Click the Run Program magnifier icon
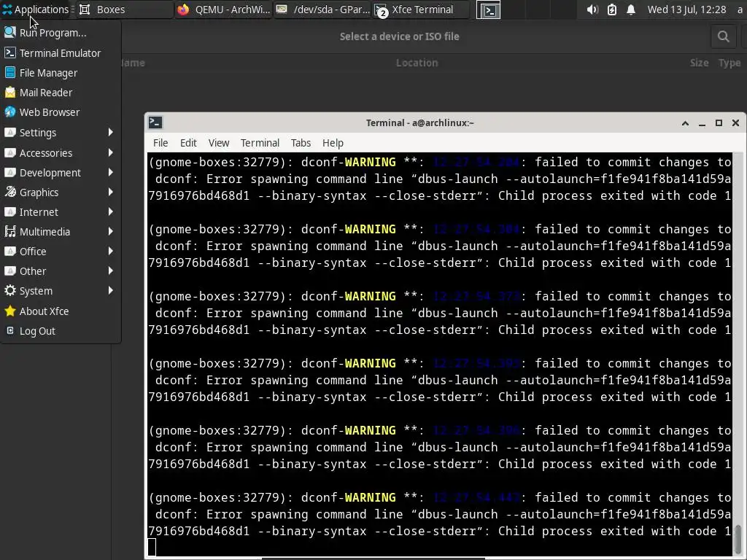The height and width of the screenshot is (560, 747). click(9, 32)
